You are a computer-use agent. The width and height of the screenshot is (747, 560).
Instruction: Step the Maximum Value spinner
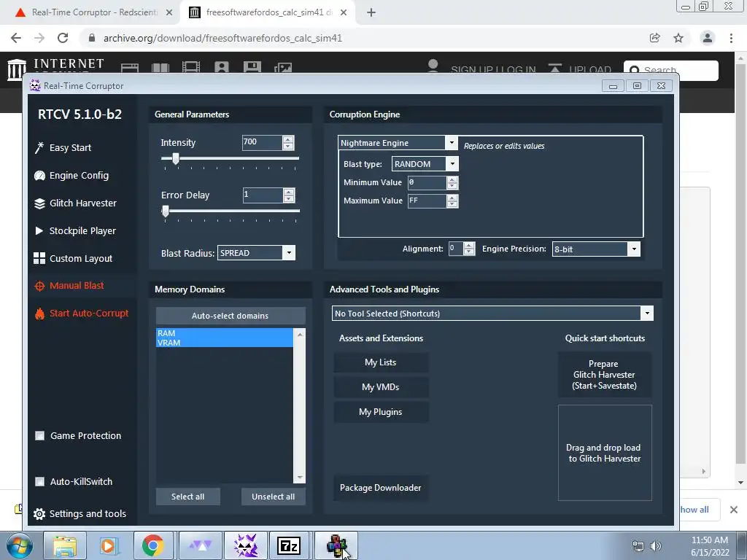[452, 201]
